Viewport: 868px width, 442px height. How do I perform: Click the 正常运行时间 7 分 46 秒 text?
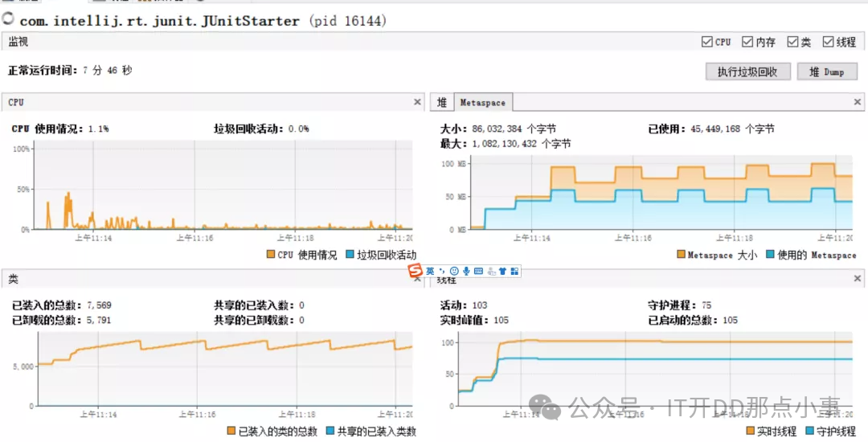[x=70, y=71]
